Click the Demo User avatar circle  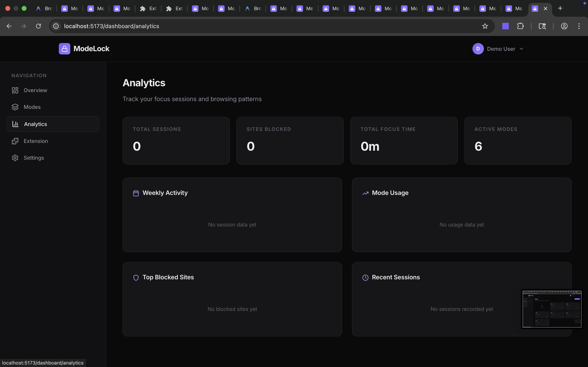[478, 49]
